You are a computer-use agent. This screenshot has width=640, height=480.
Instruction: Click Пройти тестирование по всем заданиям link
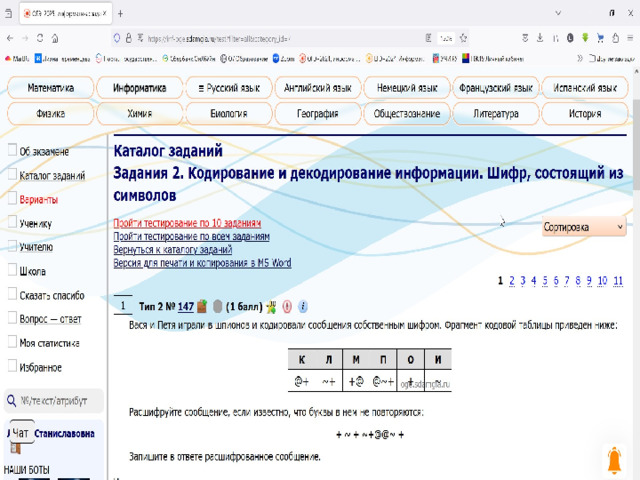point(191,236)
